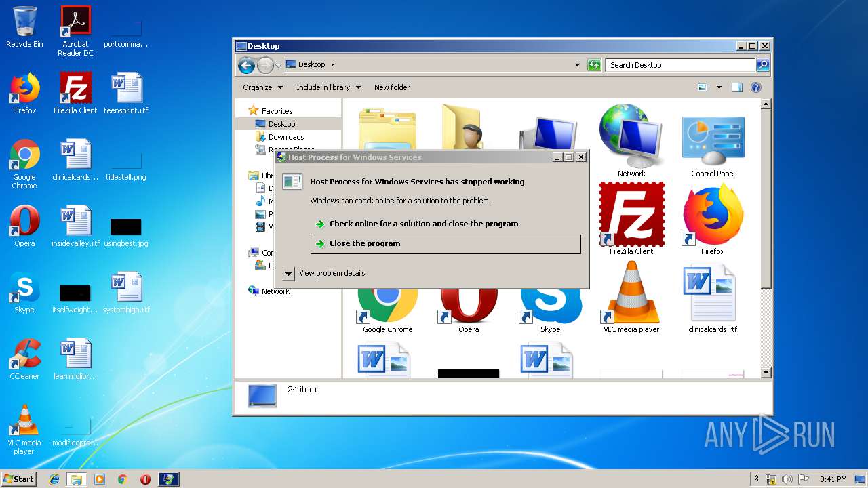The height and width of the screenshot is (488, 868).
Task: Launch Skype from desktop shortcut
Action: pyautogui.click(x=24, y=293)
